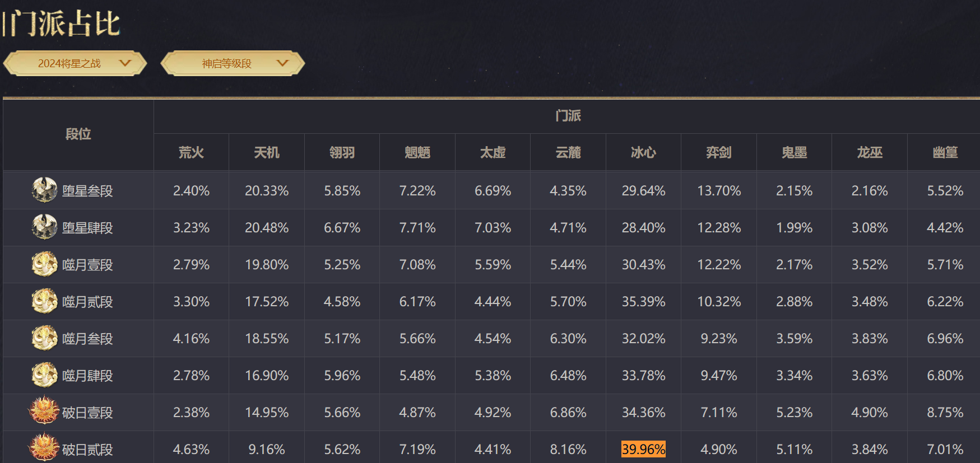Click the 段位 header cell
The image size is (980, 463).
pyautogui.click(x=78, y=134)
